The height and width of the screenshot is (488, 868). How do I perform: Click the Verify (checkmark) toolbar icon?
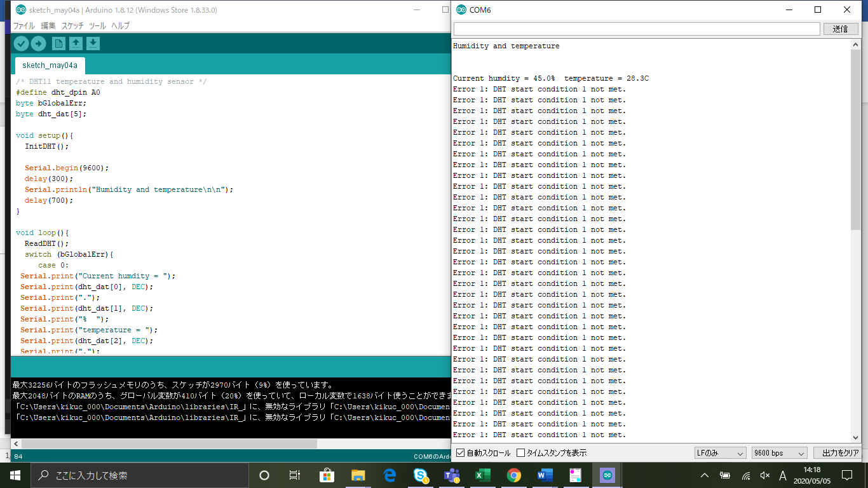point(22,43)
